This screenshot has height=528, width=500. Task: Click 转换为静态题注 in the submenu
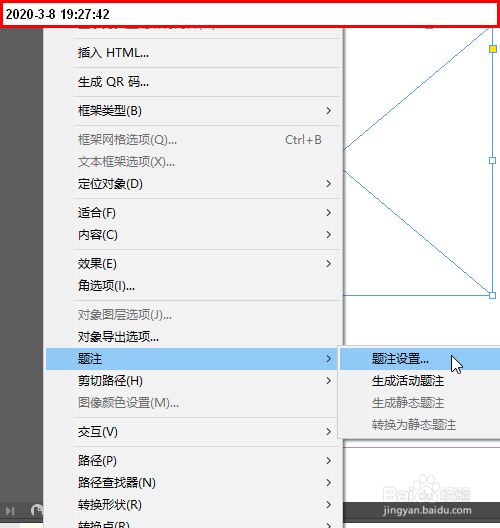point(420,425)
